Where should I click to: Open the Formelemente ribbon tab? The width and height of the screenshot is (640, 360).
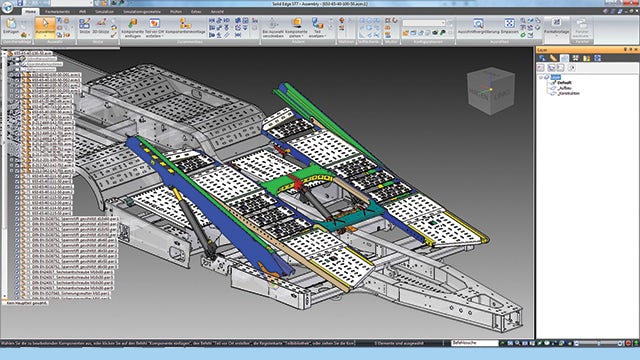58,12
